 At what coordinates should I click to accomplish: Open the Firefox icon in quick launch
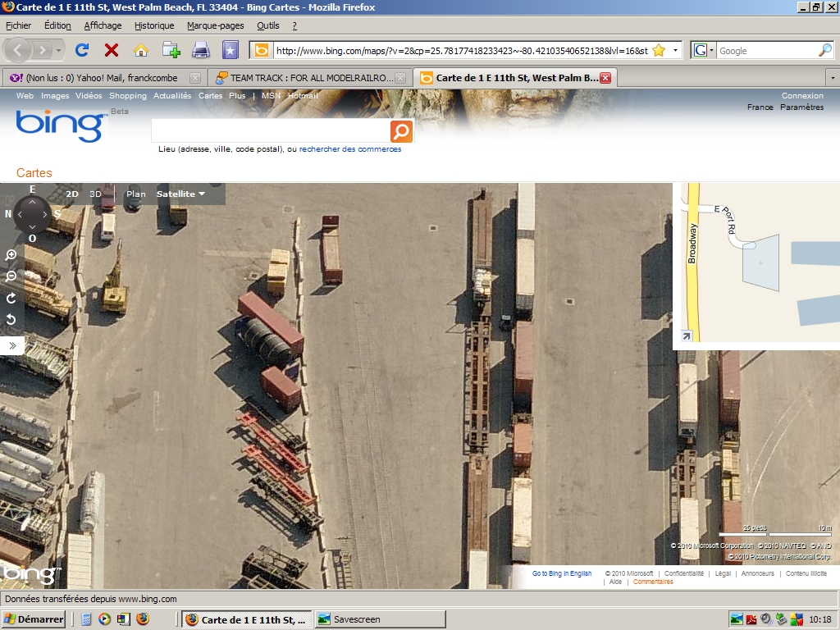pyautogui.click(x=143, y=619)
